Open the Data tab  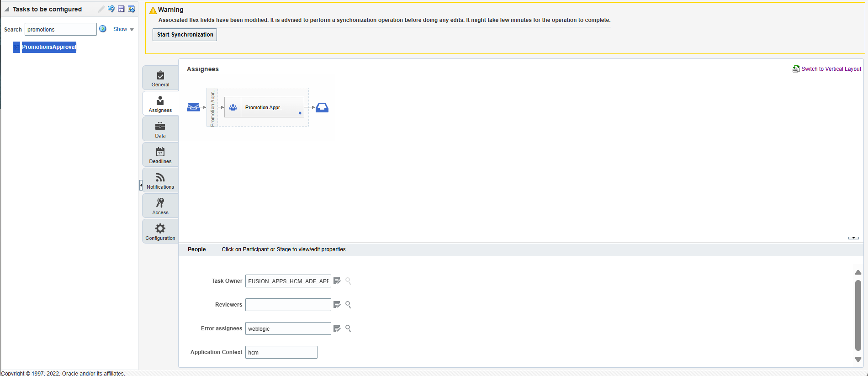click(x=160, y=129)
